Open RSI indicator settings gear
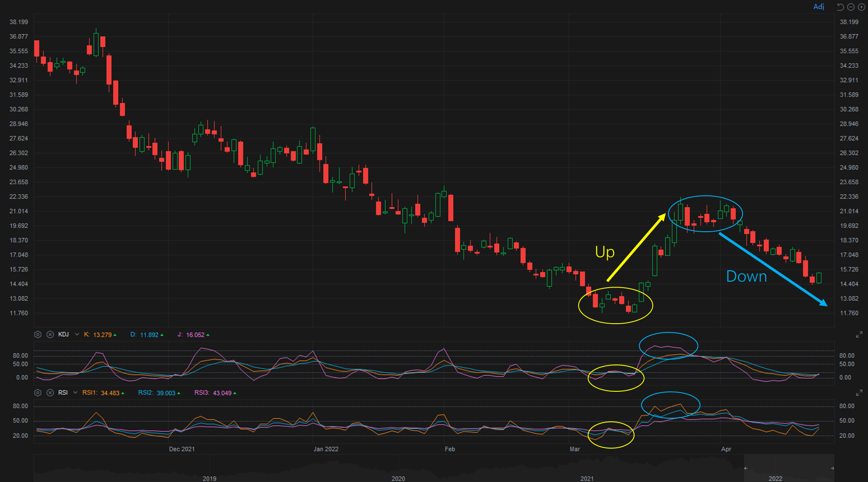The image size is (868, 482). 38,393
